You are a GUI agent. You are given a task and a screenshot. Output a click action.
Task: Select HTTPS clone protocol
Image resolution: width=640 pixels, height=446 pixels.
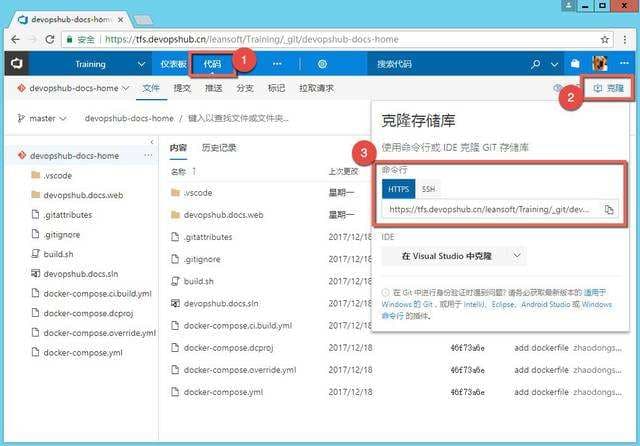coord(398,189)
